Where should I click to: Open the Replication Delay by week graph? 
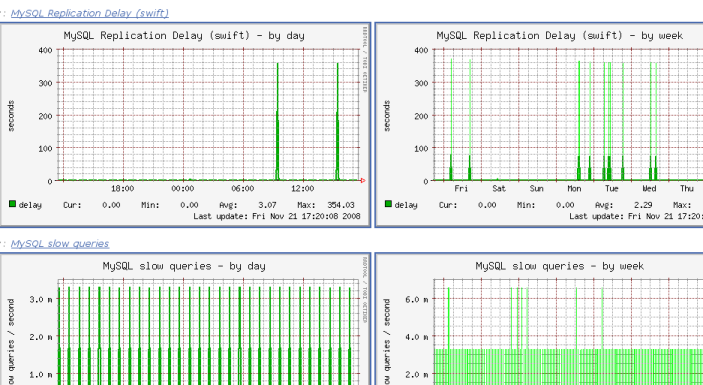(x=539, y=124)
